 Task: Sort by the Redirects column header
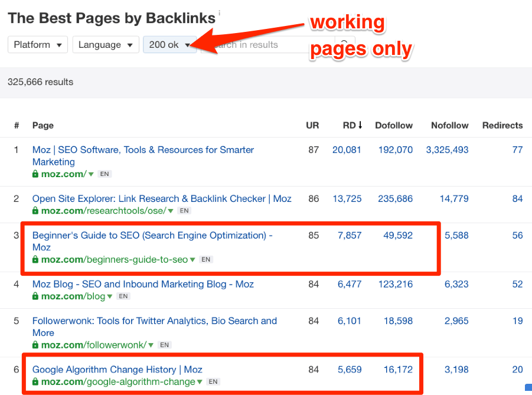502,125
